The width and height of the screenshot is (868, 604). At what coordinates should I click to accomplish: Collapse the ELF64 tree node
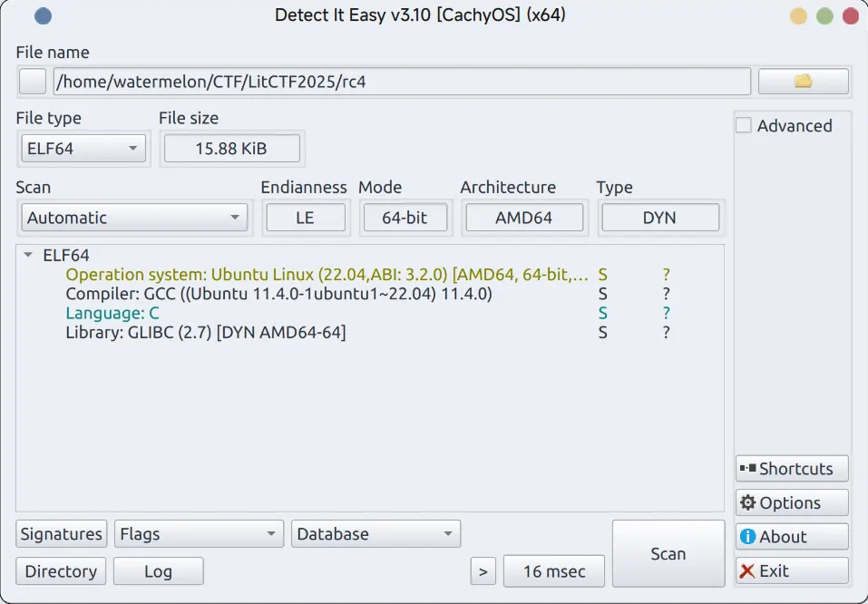pyautogui.click(x=28, y=255)
